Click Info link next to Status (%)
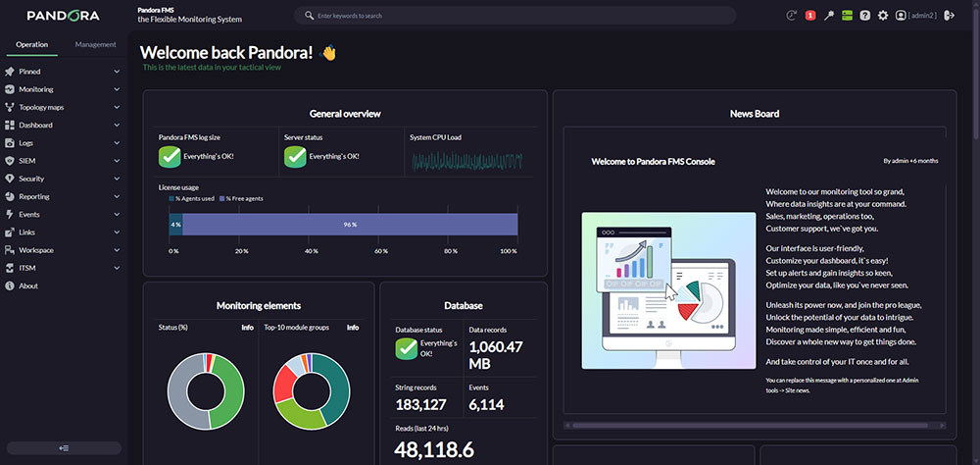Viewport: 980px width, 465px height. tap(248, 328)
